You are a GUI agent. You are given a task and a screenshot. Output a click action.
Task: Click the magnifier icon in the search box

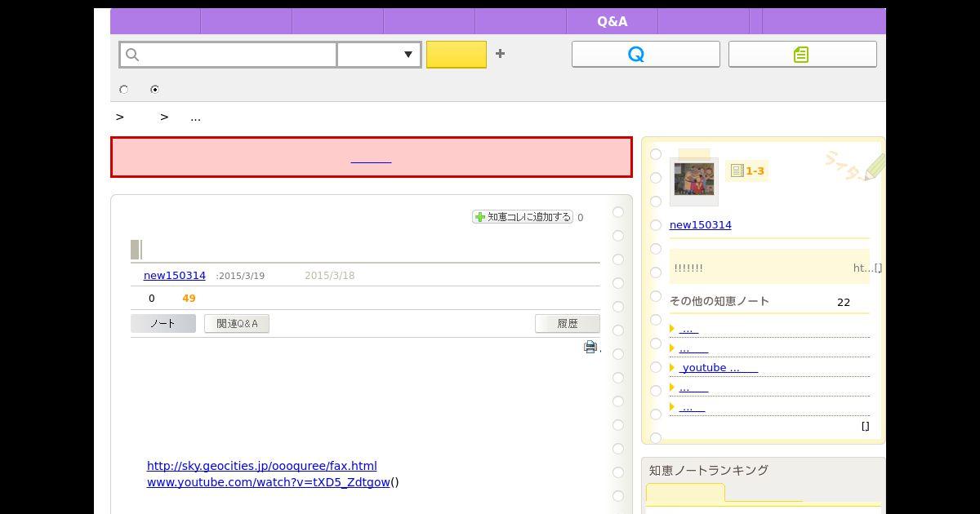pos(132,55)
